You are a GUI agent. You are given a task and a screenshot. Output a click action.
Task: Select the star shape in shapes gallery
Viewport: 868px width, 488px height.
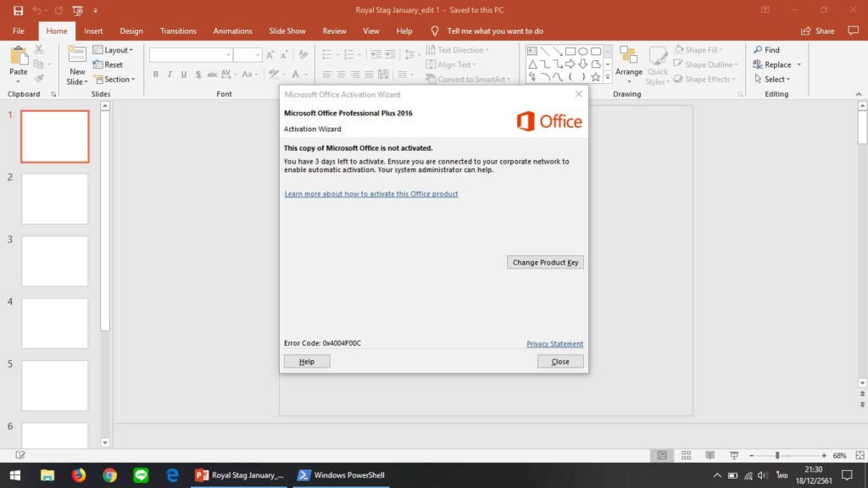[596, 77]
